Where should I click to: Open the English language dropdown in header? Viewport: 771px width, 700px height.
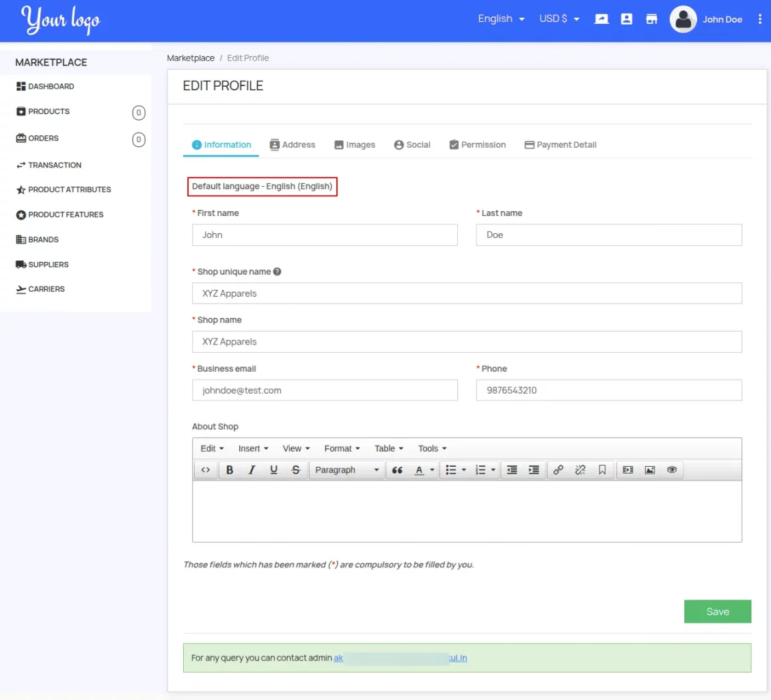(501, 19)
